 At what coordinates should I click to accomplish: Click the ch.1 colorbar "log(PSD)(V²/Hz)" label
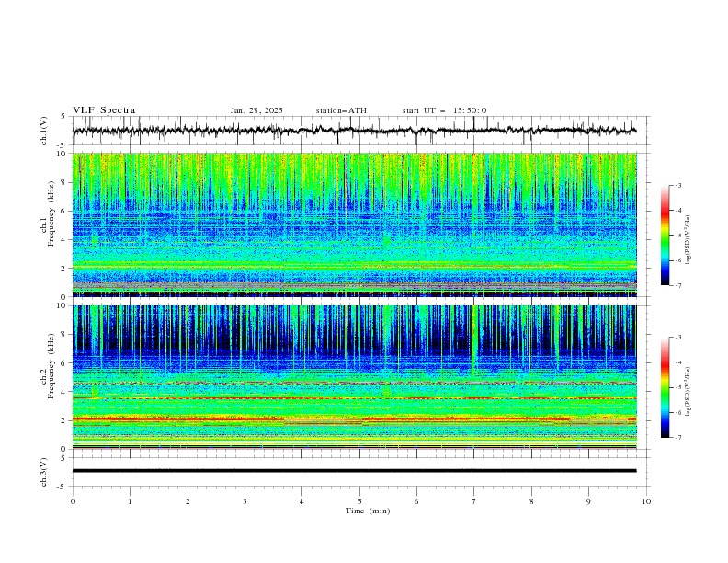point(688,240)
